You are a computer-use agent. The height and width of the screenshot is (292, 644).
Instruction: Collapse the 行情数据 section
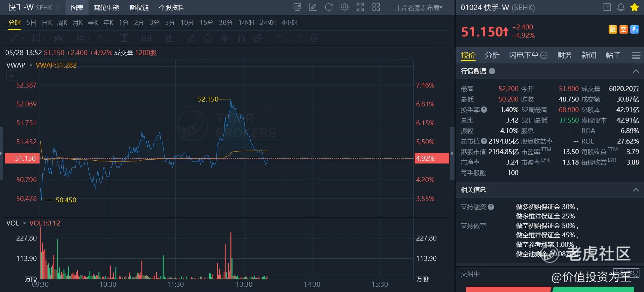(x=636, y=71)
